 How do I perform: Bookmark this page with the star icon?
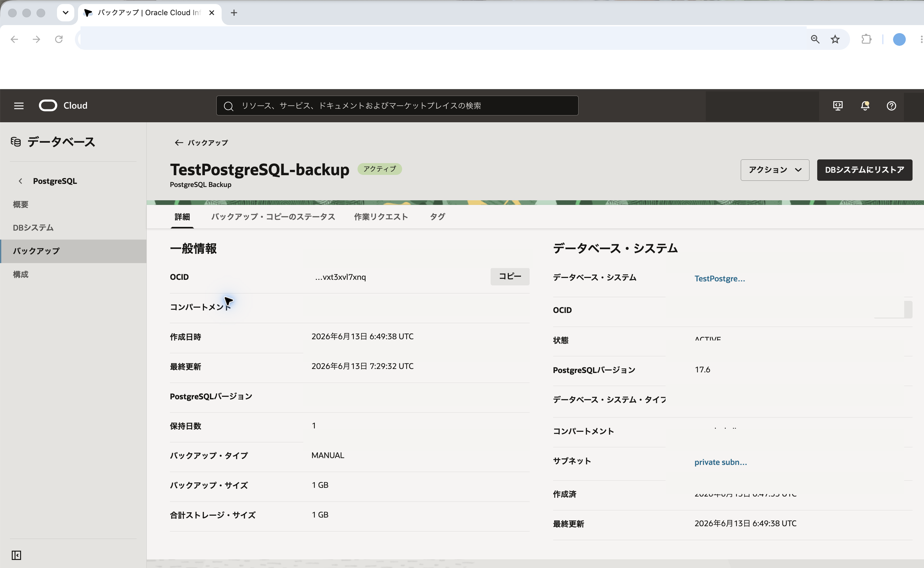(x=835, y=39)
